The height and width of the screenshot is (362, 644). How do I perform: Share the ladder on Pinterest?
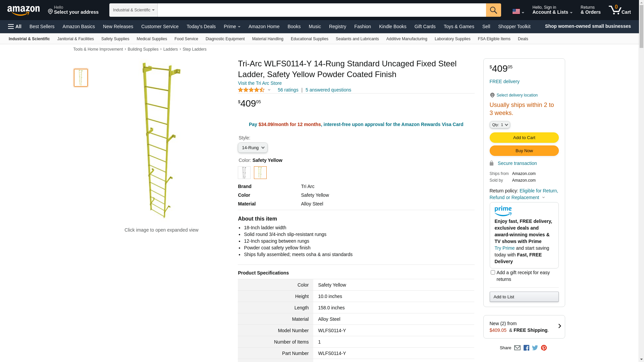tap(544, 348)
